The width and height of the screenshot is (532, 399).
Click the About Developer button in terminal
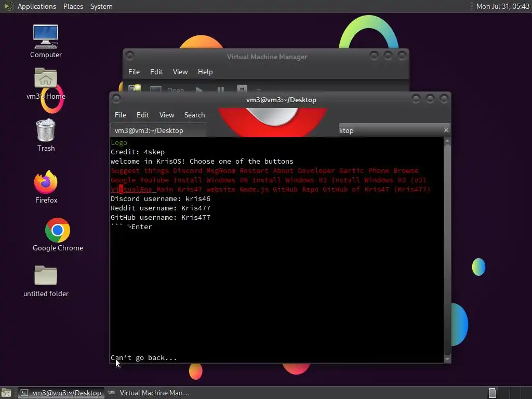click(303, 170)
